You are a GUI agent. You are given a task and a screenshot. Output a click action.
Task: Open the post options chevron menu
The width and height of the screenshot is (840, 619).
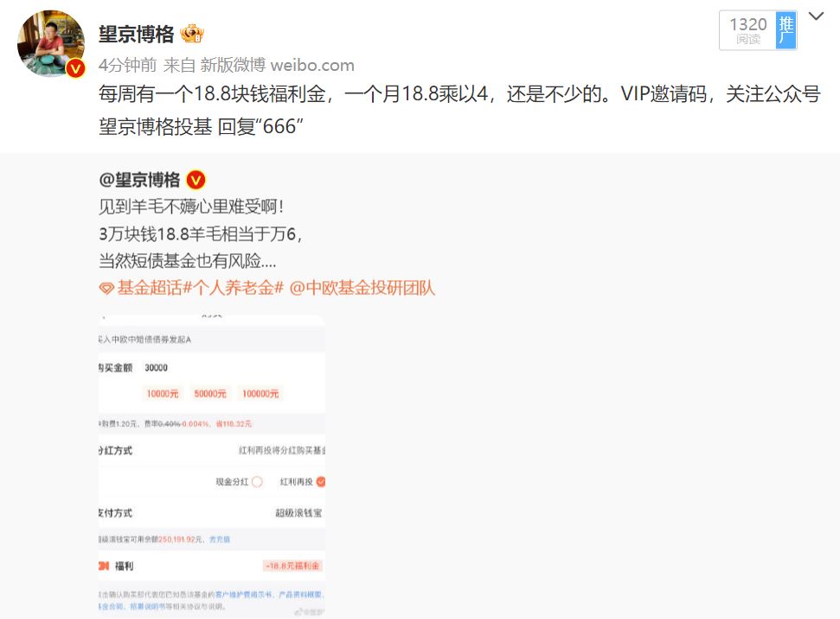[816, 16]
